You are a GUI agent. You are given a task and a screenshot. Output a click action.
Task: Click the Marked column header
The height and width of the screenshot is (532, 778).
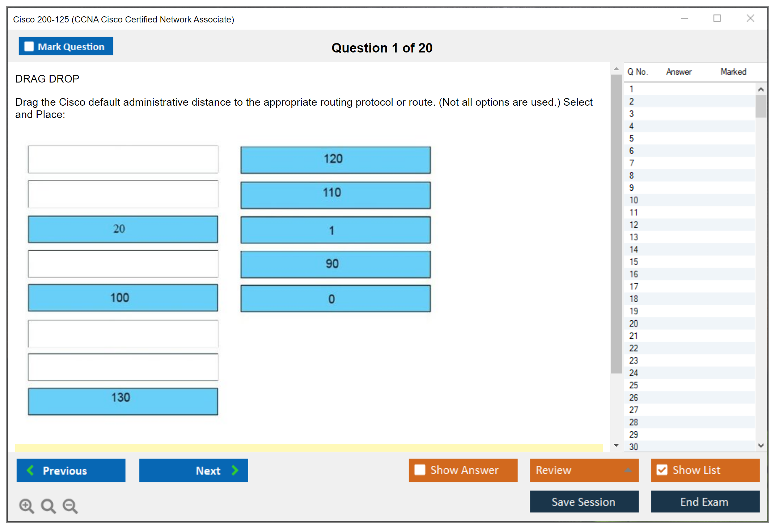733,72
